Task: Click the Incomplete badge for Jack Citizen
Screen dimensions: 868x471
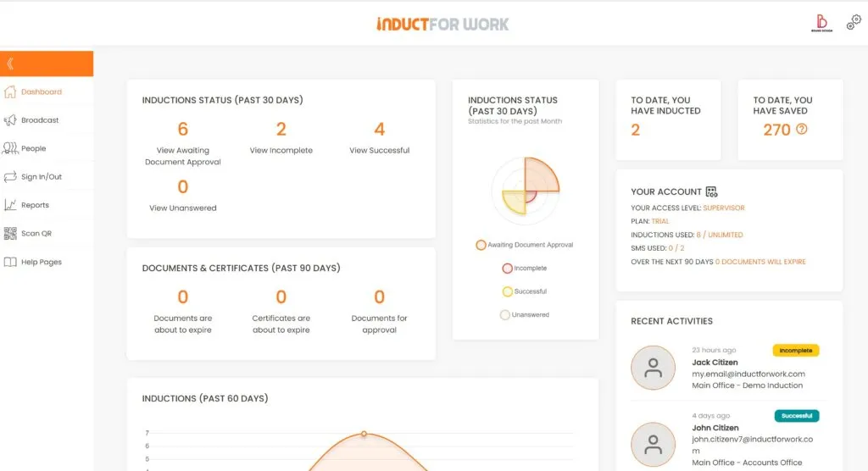Action: coord(796,351)
